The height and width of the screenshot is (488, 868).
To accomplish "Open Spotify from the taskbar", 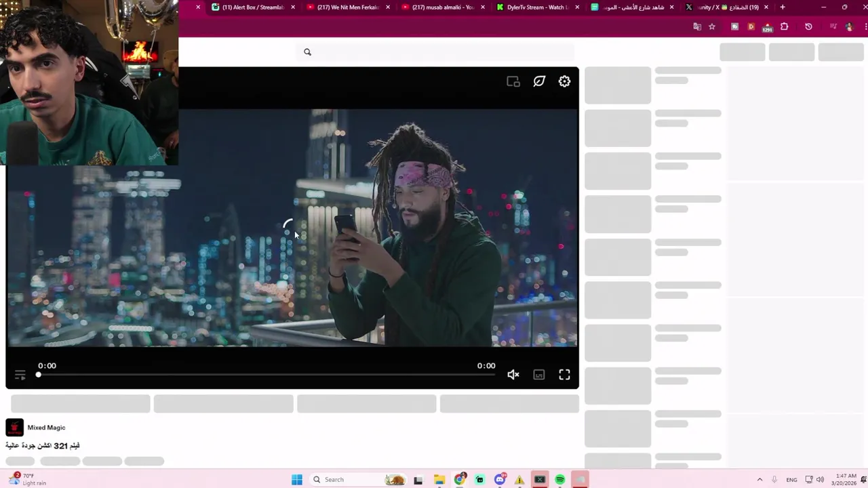I will point(560,480).
